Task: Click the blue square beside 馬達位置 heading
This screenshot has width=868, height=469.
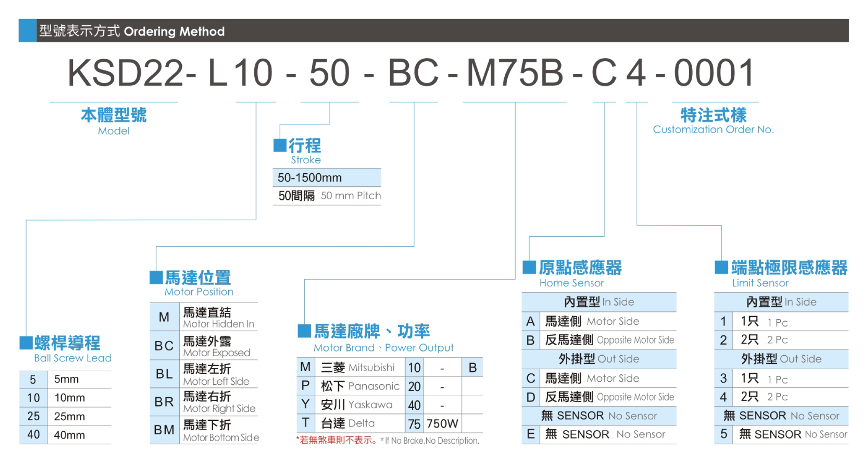Action: point(156,277)
